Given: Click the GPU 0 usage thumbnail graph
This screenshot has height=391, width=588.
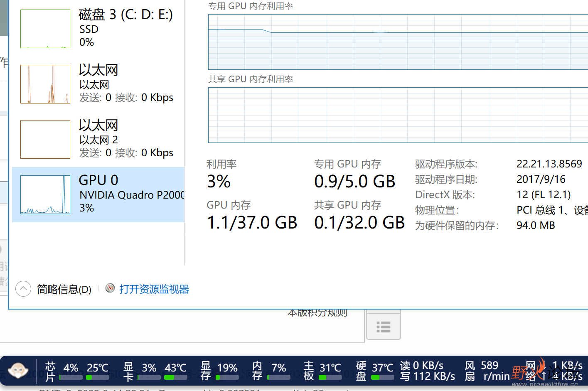Looking at the screenshot, I should pos(45,194).
